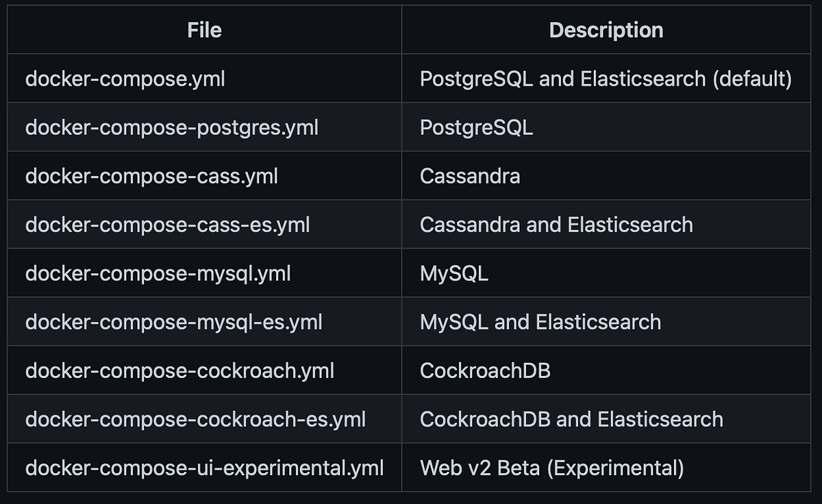Click the Description column header
The image size is (822, 504).
606,30
